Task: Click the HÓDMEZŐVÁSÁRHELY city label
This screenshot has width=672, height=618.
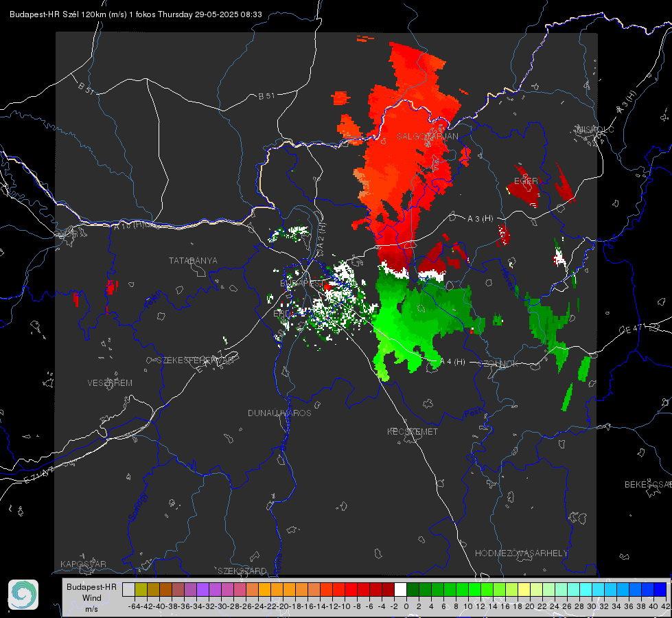Action: click(x=521, y=553)
